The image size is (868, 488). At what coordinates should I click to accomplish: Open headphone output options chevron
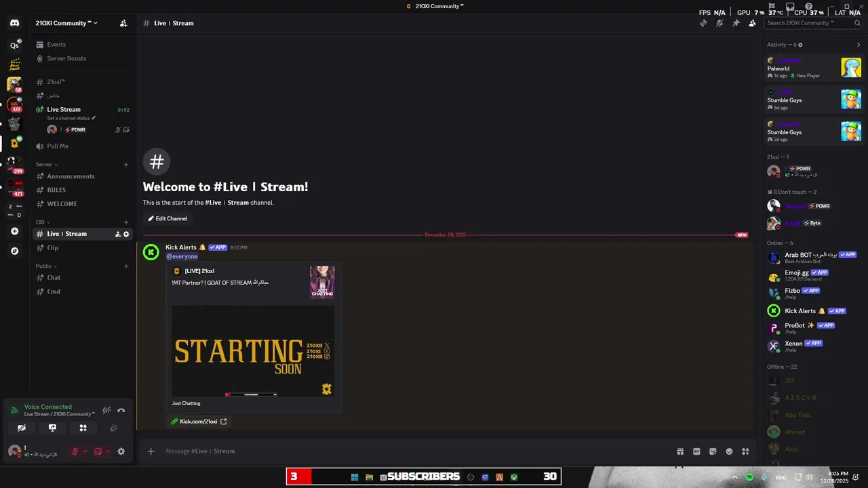pos(108,451)
